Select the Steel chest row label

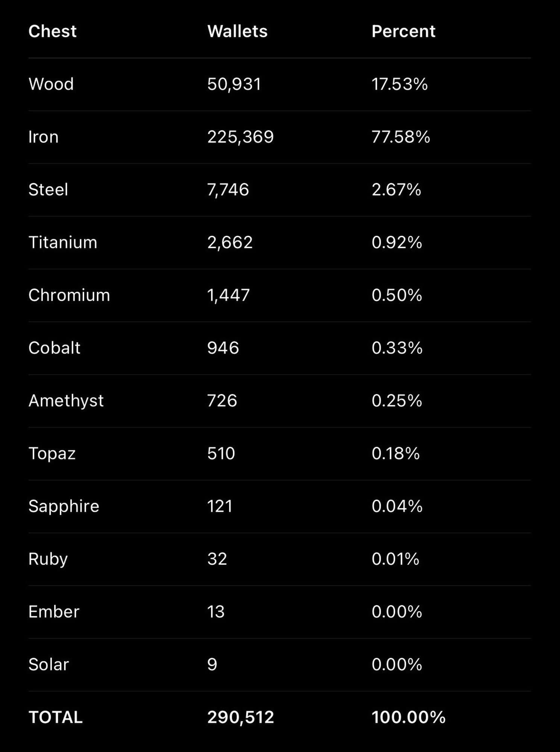(48, 190)
